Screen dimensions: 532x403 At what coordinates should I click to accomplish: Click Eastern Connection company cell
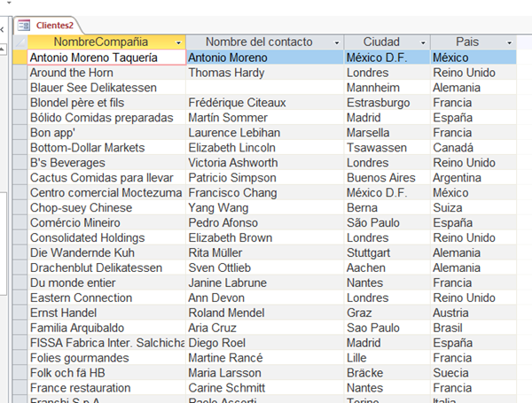106,298
